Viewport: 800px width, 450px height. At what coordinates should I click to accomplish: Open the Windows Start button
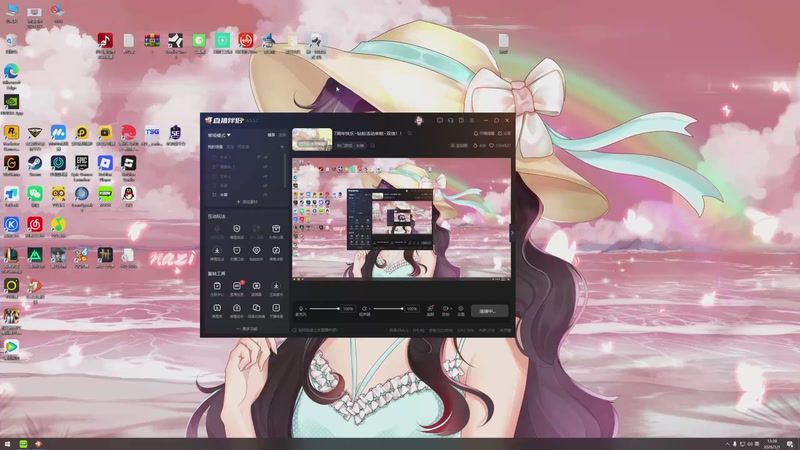(8, 444)
